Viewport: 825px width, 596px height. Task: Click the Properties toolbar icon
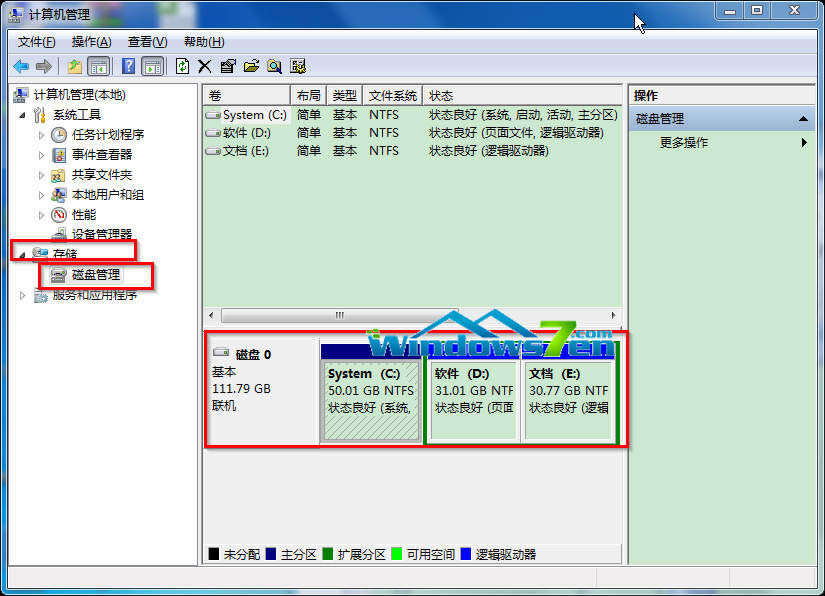(x=228, y=66)
